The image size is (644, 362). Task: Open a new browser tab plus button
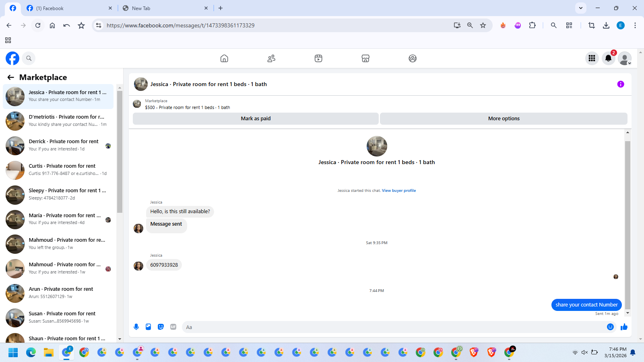pos(221,8)
